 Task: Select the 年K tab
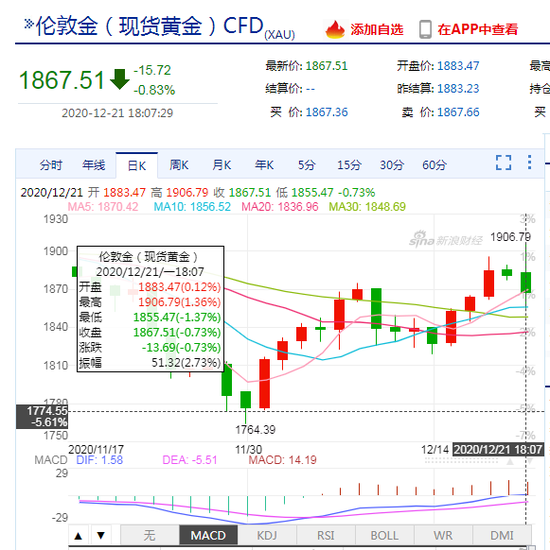click(x=264, y=165)
